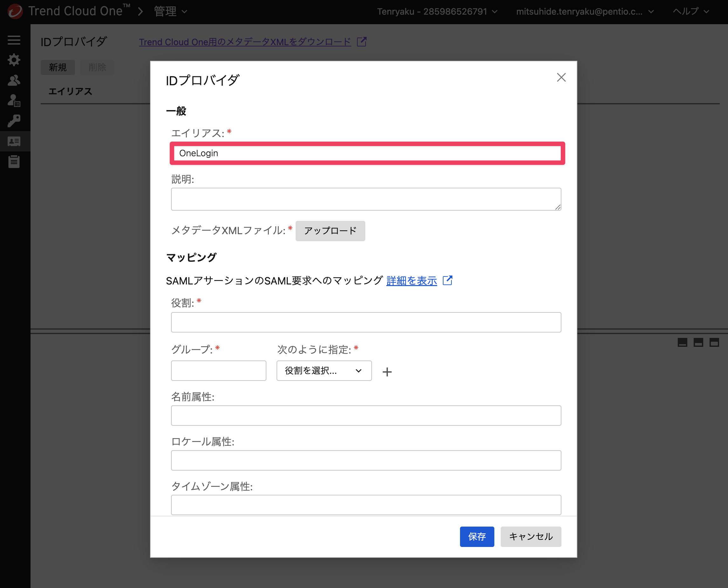
Task: Open the settings gear in sidebar
Action: (x=14, y=60)
